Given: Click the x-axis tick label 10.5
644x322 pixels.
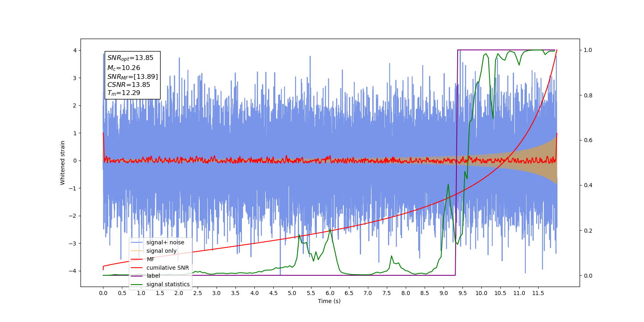Looking at the screenshot, I should [x=500, y=293].
